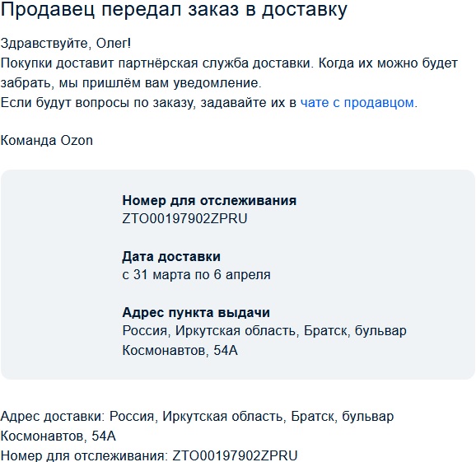Click sentence 'Покупки доставит партнёрская служба доставки'
The width and height of the screenshot is (476, 462).
coord(156,63)
